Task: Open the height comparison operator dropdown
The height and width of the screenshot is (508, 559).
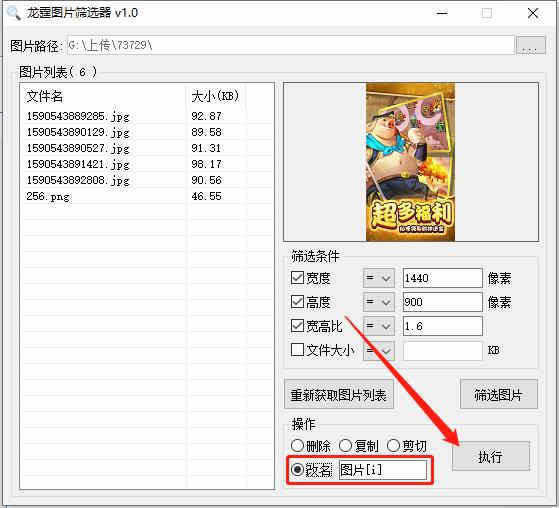Action: (x=379, y=302)
